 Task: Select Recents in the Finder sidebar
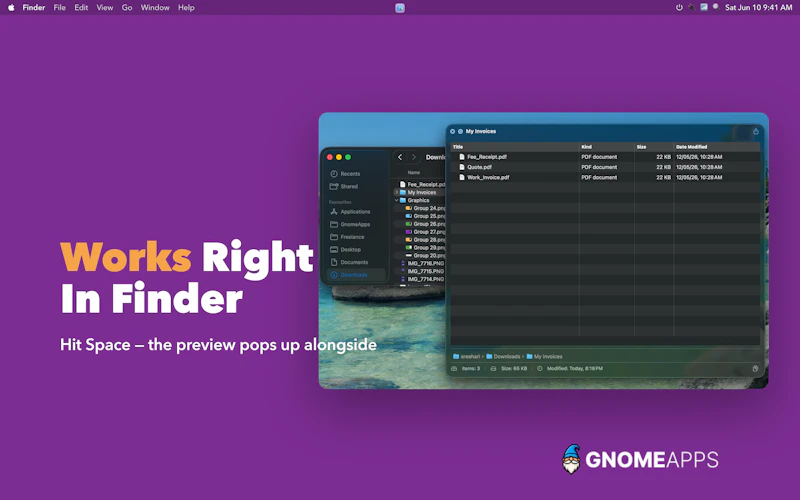(x=345, y=174)
